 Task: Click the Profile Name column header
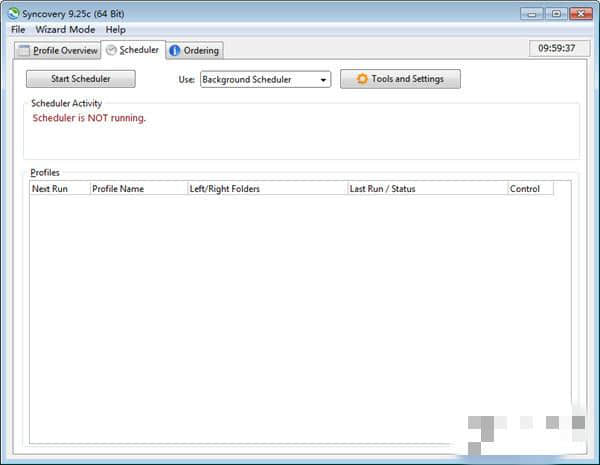[139, 189]
